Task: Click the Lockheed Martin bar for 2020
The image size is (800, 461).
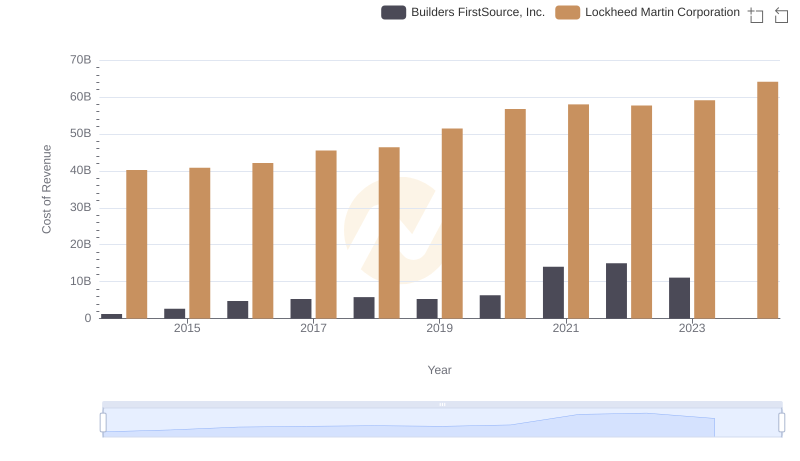Action: point(515,214)
